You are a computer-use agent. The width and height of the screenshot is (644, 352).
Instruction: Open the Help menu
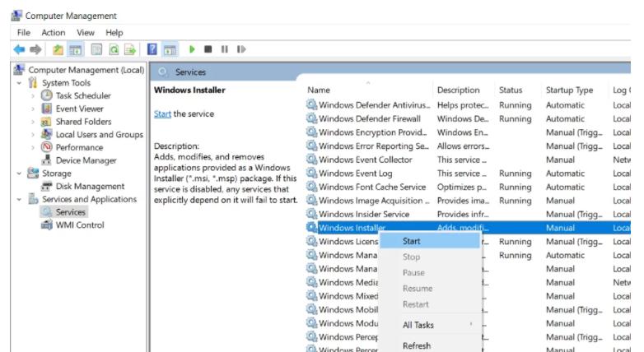[x=114, y=33]
